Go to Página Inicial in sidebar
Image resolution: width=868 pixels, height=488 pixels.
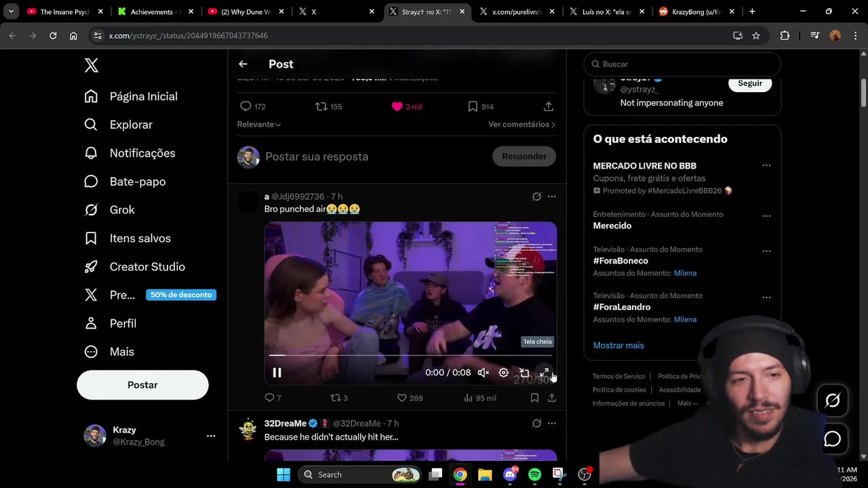[x=131, y=96]
